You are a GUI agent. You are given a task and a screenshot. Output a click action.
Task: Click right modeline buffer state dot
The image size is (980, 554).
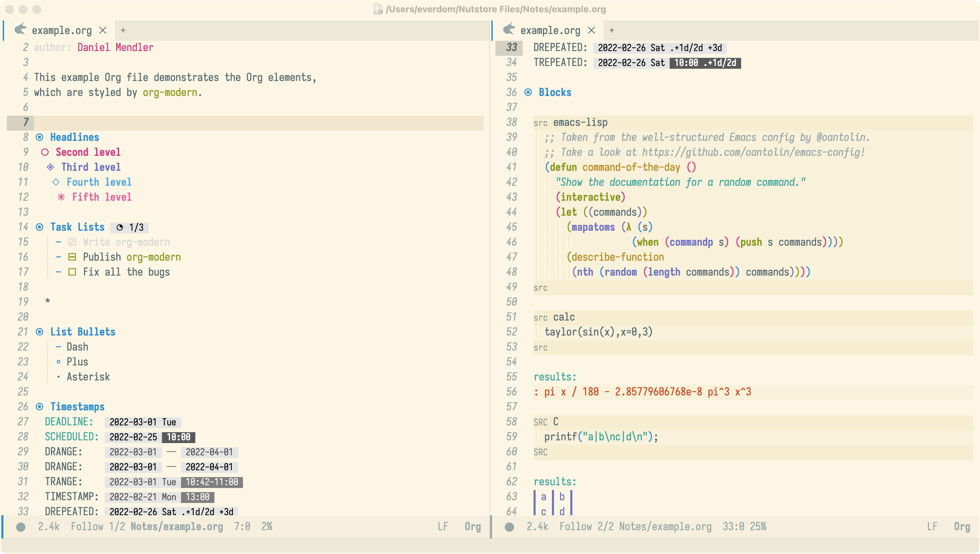pos(509,526)
